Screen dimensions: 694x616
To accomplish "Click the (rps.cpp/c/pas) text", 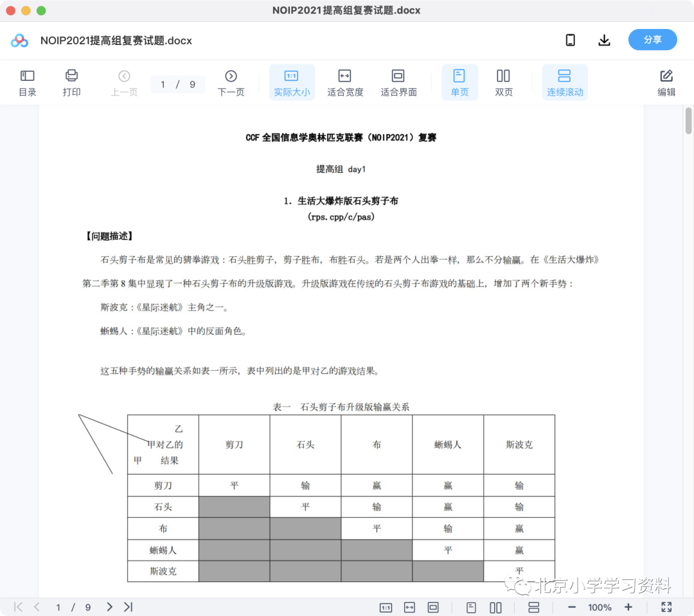I will [x=341, y=217].
